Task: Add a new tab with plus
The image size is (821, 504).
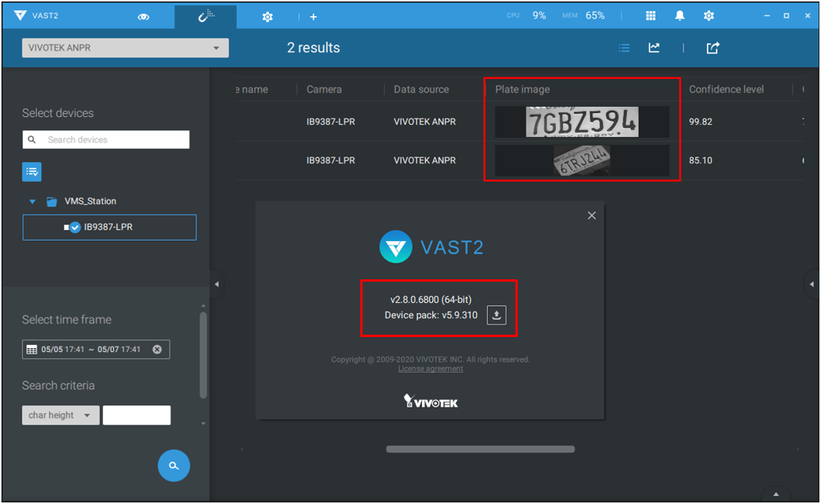Action: click(x=314, y=17)
